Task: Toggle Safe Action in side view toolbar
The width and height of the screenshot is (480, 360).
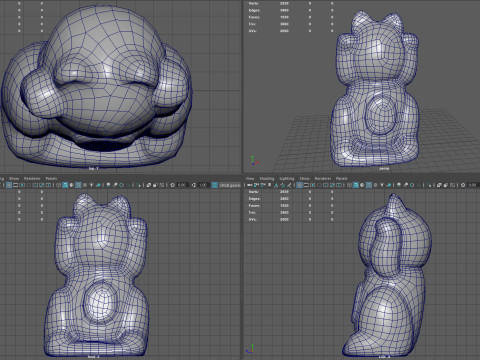Action: click(332, 185)
